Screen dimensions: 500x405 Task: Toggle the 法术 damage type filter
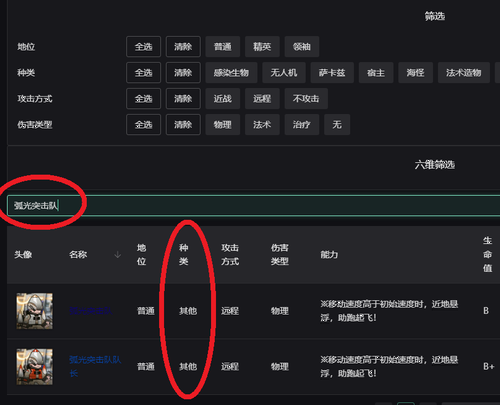[262, 125]
